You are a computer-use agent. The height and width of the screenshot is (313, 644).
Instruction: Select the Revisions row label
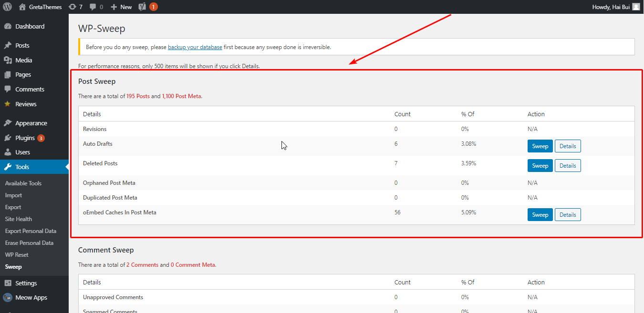pos(95,129)
